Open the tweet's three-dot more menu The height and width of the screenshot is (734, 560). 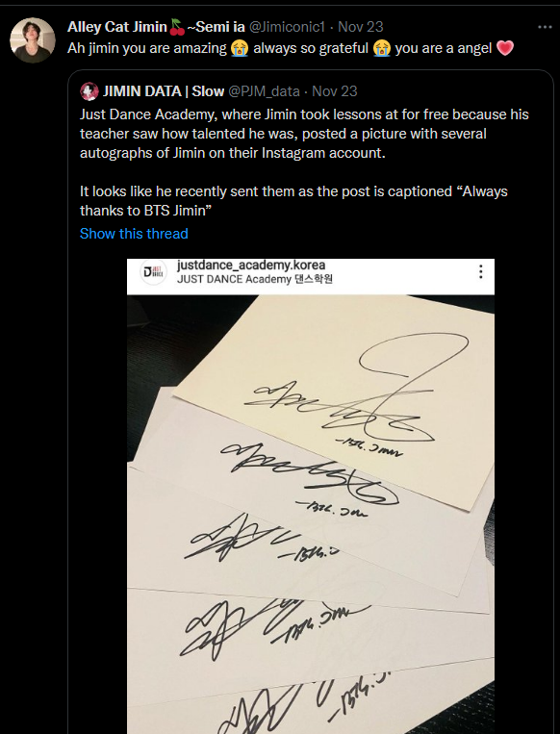click(x=545, y=27)
